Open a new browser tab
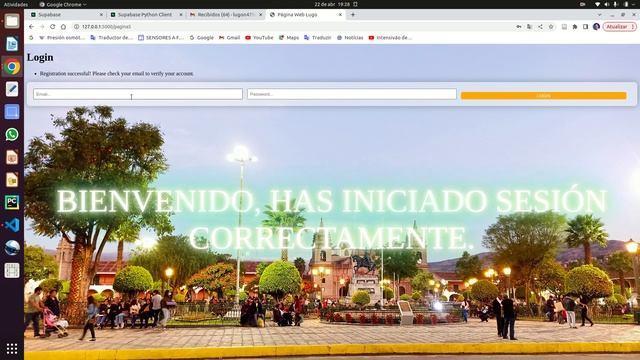The image size is (640, 360). point(353,15)
